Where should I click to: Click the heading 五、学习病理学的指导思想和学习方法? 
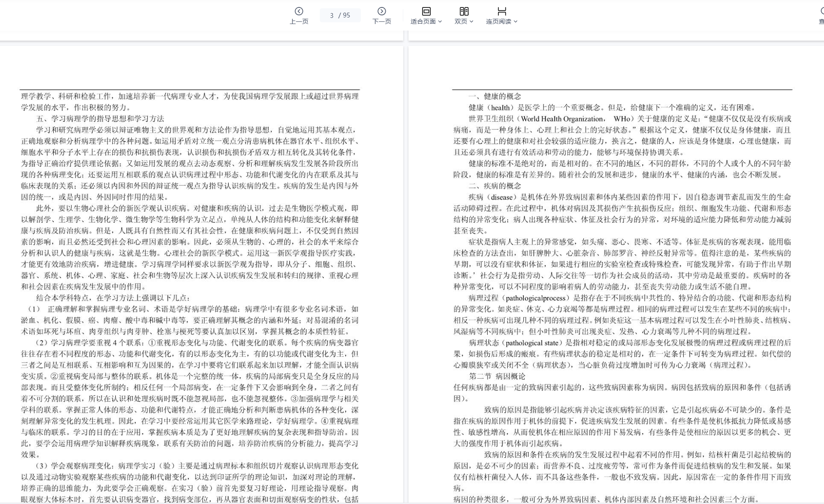point(100,119)
